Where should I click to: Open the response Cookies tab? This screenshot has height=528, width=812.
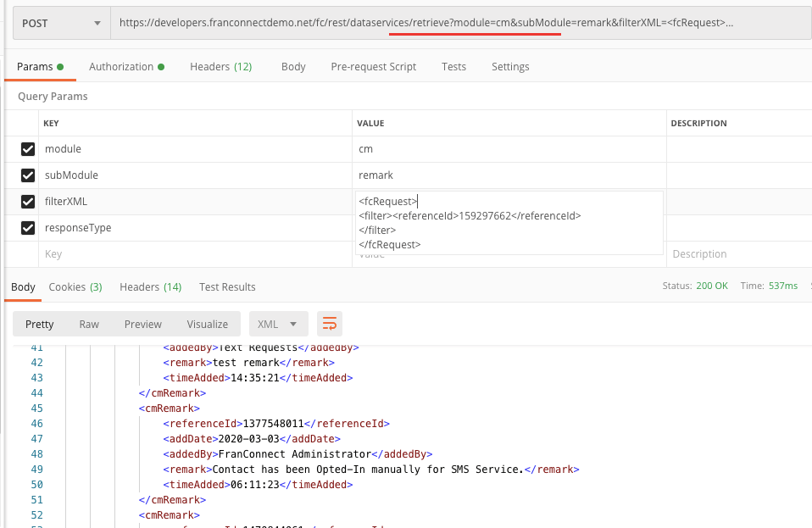pos(75,286)
